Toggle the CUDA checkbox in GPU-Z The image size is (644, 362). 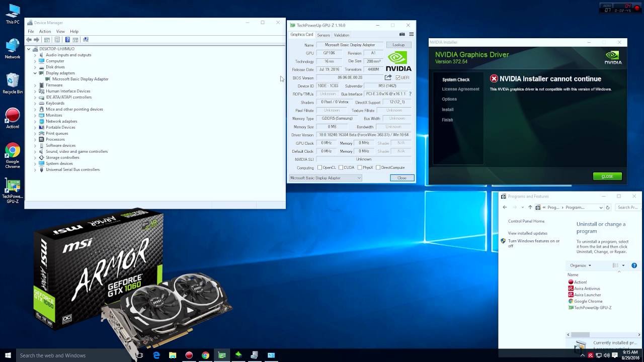(341, 167)
